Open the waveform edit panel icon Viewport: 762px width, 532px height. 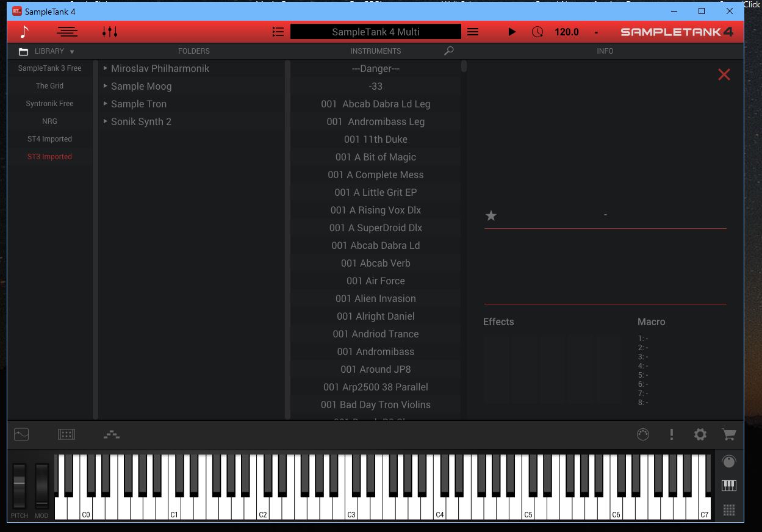[21, 434]
